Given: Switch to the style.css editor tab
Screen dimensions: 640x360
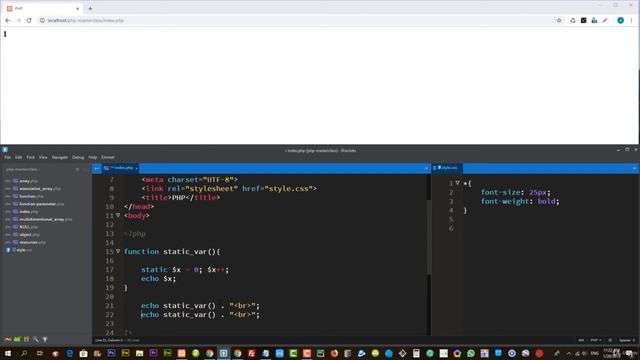Looking at the screenshot, I should pyautogui.click(x=448, y=168).
